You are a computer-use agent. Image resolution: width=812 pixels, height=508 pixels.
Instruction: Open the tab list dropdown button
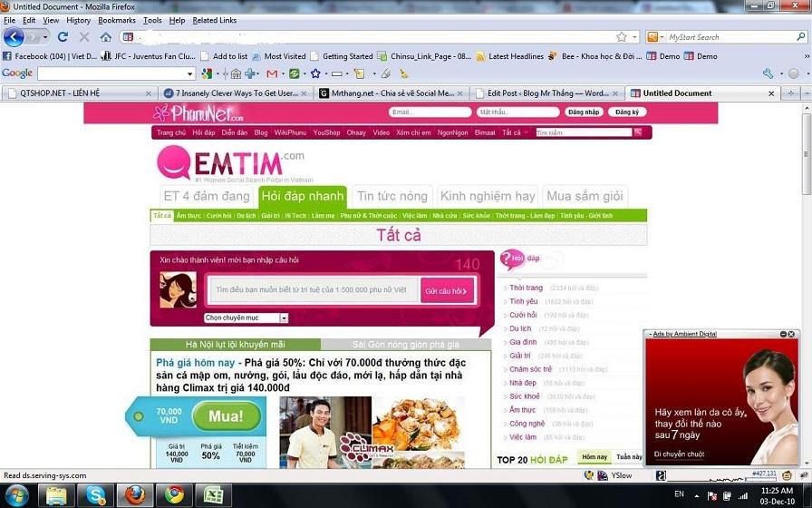(x=806, y=93)
